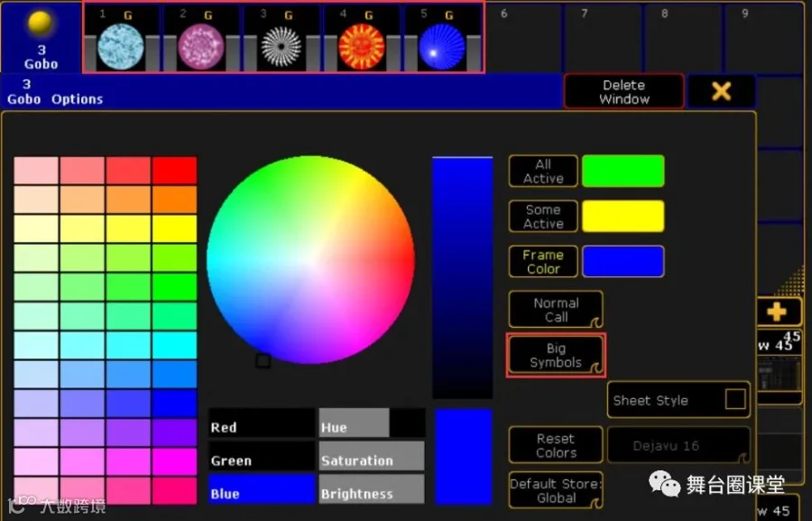This screenshot has height=521, width=812.
Task: Click the Hue fader bar
Action: 372,423
